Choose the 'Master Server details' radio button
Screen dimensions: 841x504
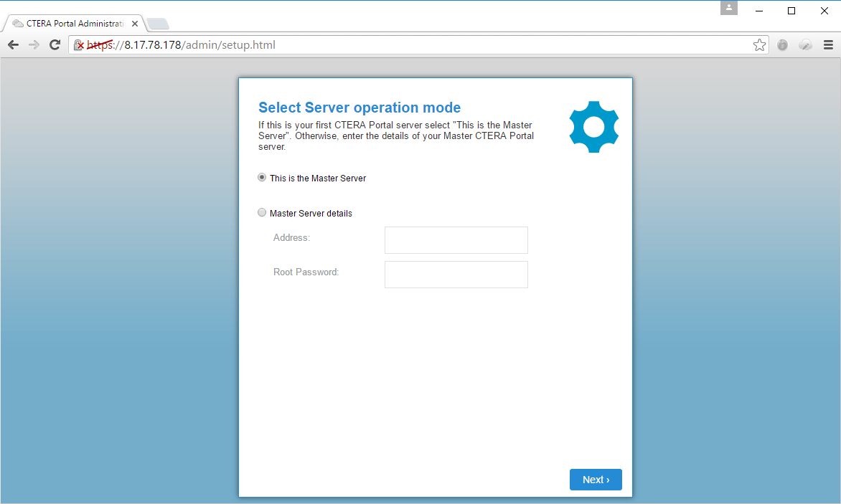262,213
